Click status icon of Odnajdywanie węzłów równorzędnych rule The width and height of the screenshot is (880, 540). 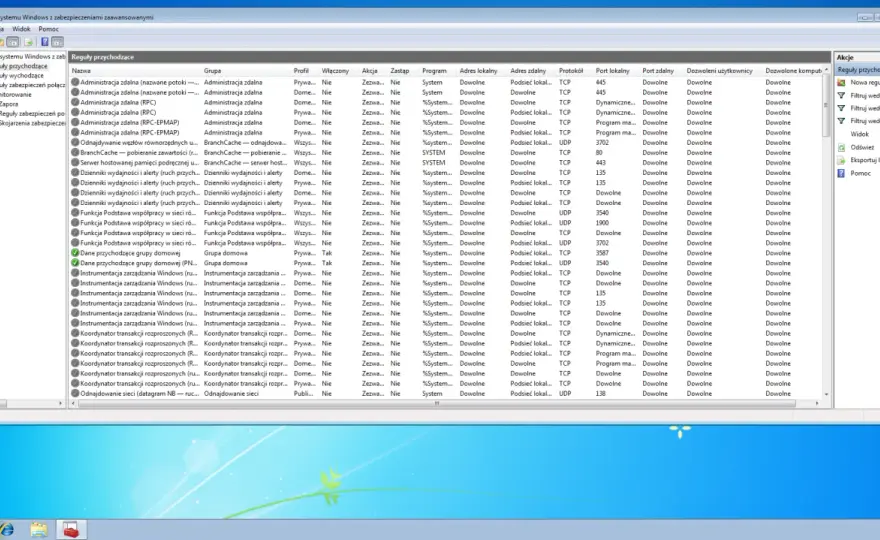coord(75,143)
